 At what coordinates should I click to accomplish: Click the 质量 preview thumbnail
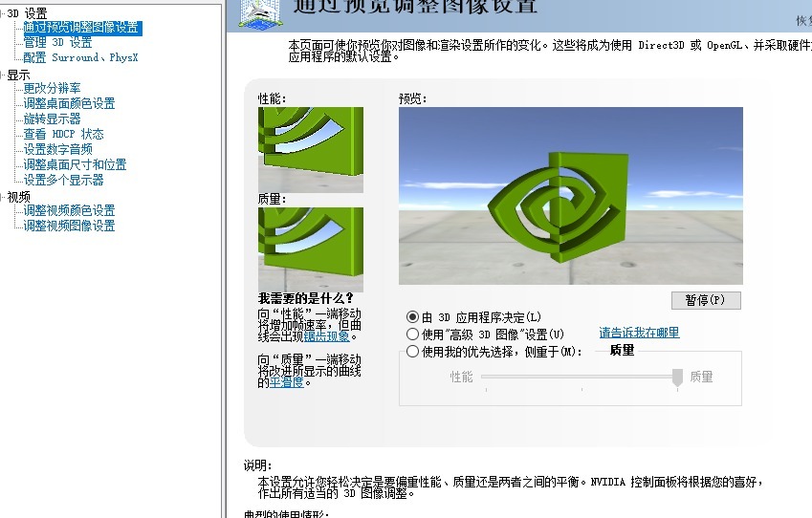click(311, 249)
